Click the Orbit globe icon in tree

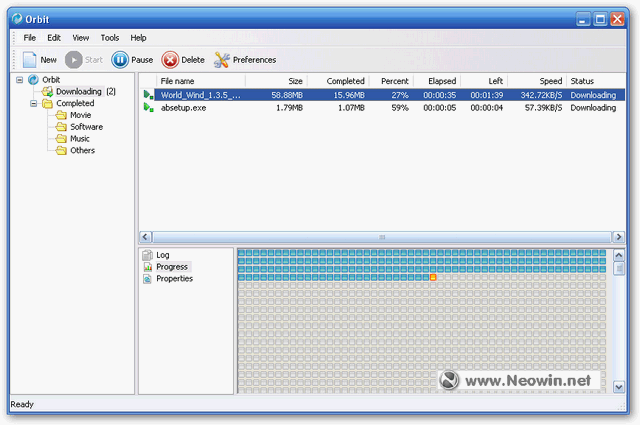point(33,79)
